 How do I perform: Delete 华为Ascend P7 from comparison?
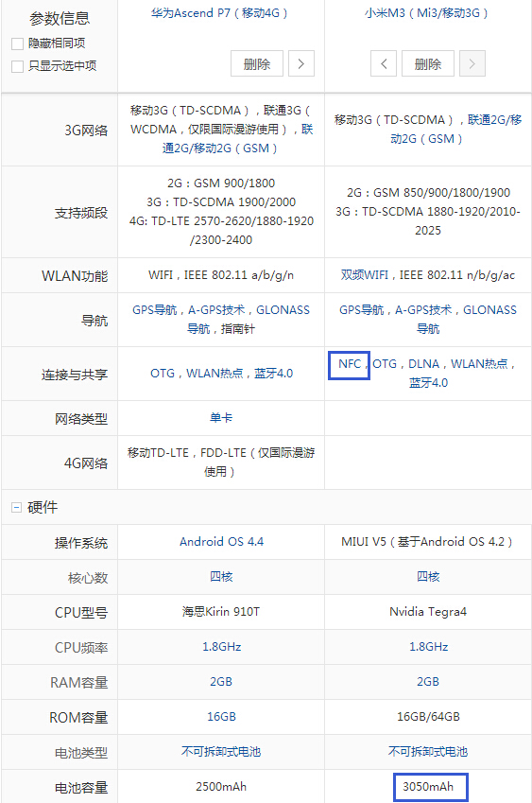(x=257, y=64)
